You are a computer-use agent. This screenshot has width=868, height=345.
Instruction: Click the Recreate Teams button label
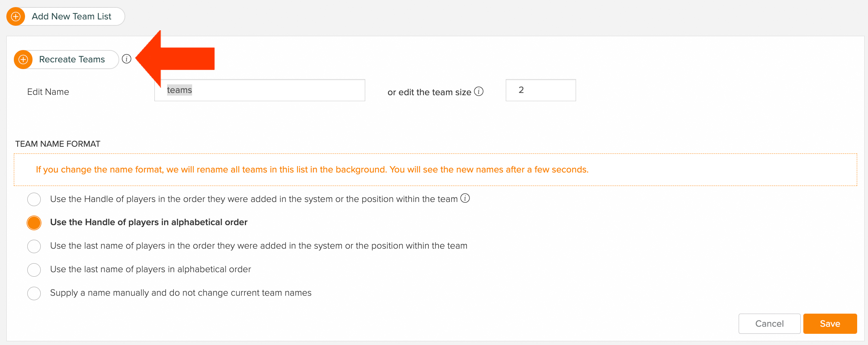point(72,59)
